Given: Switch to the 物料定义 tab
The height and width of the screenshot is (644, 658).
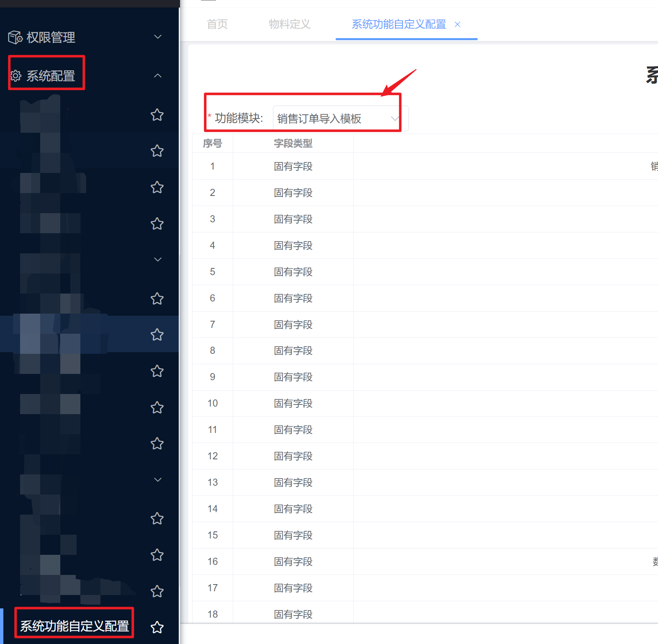Looking at the screenshot, I should point(289,24).
